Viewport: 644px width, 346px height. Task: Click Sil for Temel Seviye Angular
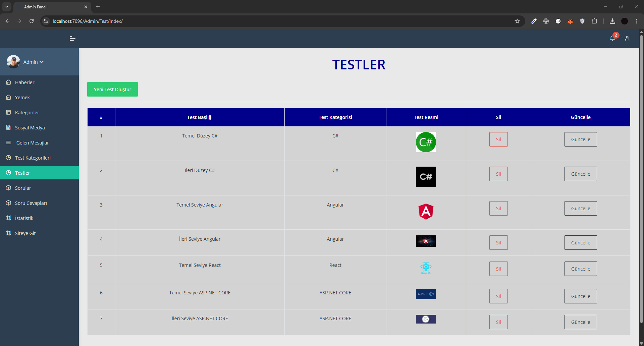tap(498, 208)
